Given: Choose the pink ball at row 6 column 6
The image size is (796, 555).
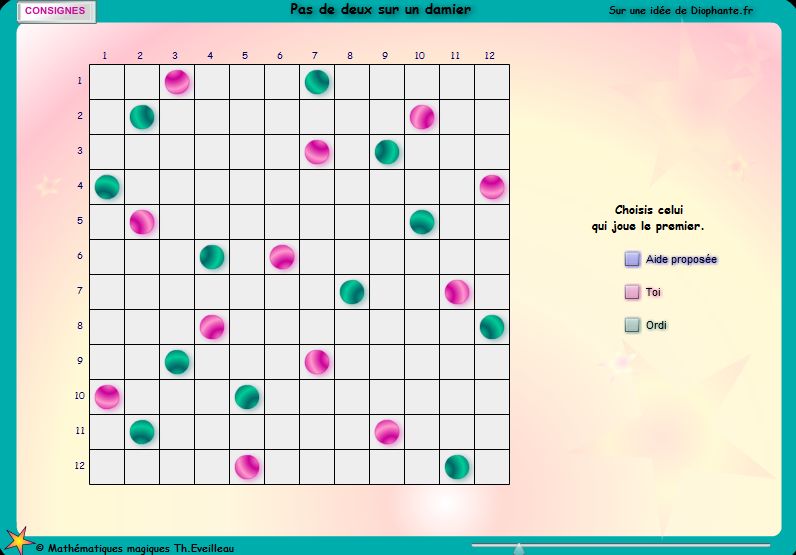Looking at the screenshot, I should click(282, 257).
